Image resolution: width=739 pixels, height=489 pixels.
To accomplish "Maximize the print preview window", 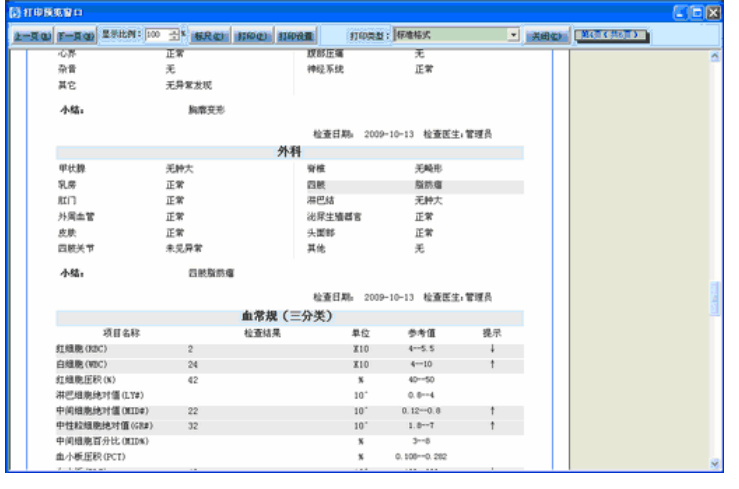I will tap(696, 13).
